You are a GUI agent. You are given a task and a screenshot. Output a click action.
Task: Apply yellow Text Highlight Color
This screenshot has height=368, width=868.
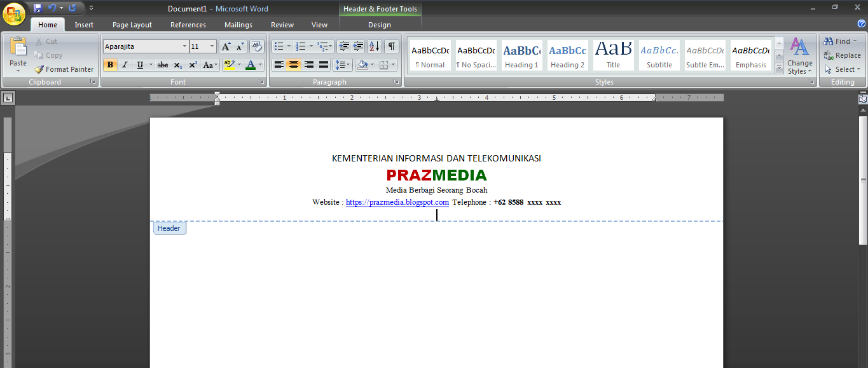click(x=230, y=65)
